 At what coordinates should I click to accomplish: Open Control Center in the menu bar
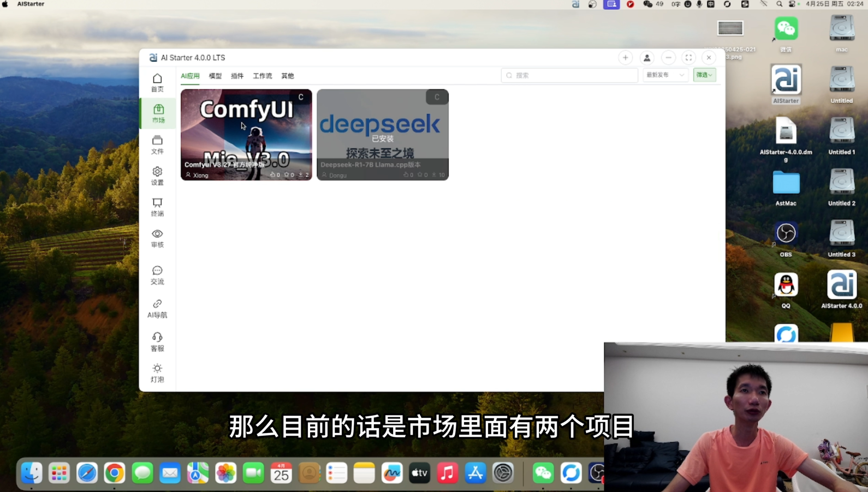click(x=792, y=4)
